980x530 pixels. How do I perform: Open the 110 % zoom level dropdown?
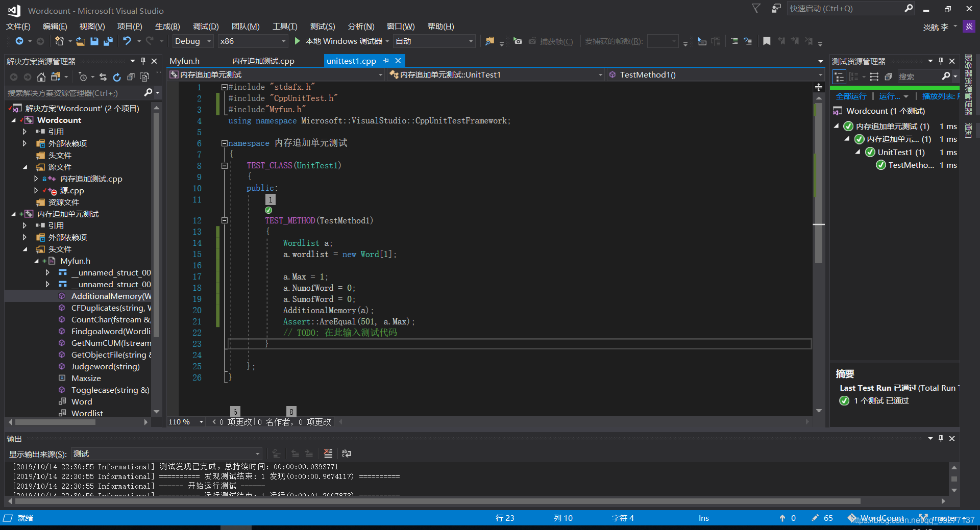(x=186, y=422)
